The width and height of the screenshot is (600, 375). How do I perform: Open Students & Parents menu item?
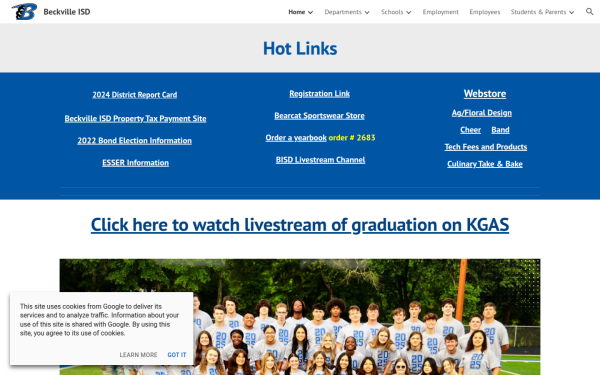click(538, 12)
